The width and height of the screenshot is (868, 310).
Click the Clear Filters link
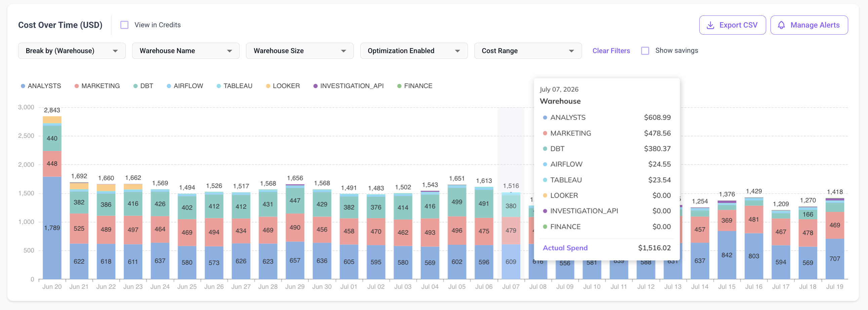click(x=611, y=51)
